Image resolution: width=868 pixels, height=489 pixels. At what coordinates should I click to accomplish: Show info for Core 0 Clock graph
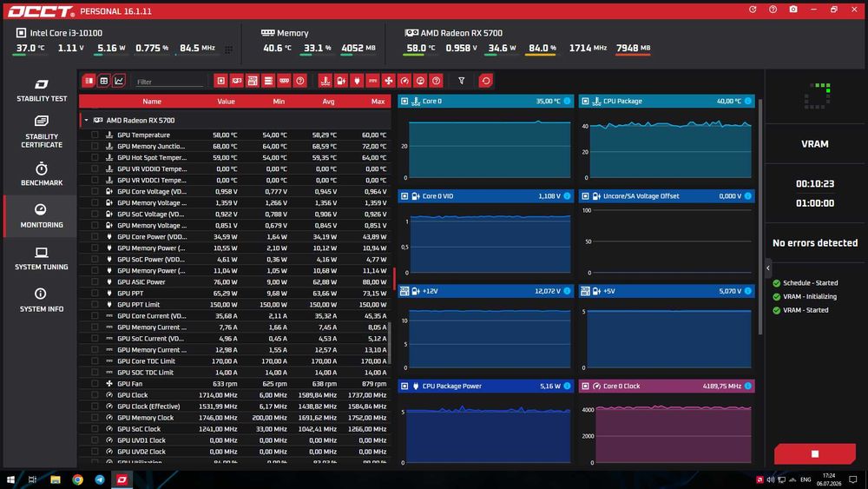pos(748,386)
